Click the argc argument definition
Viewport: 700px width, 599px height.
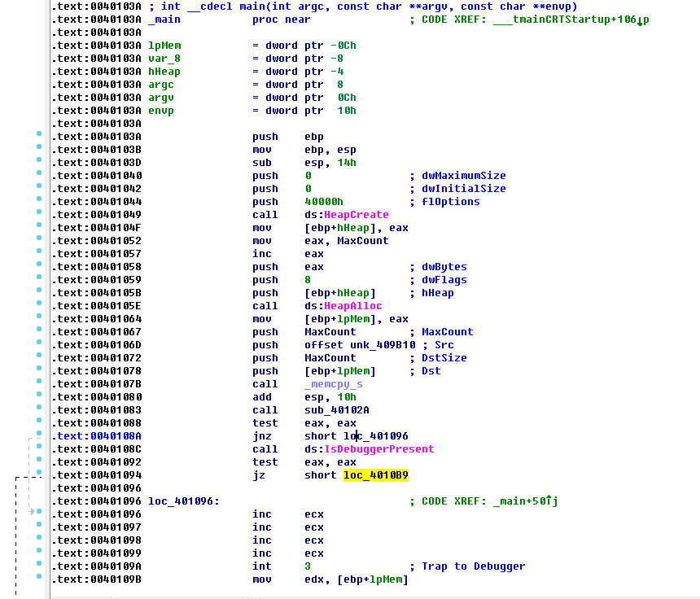(161, 85)
